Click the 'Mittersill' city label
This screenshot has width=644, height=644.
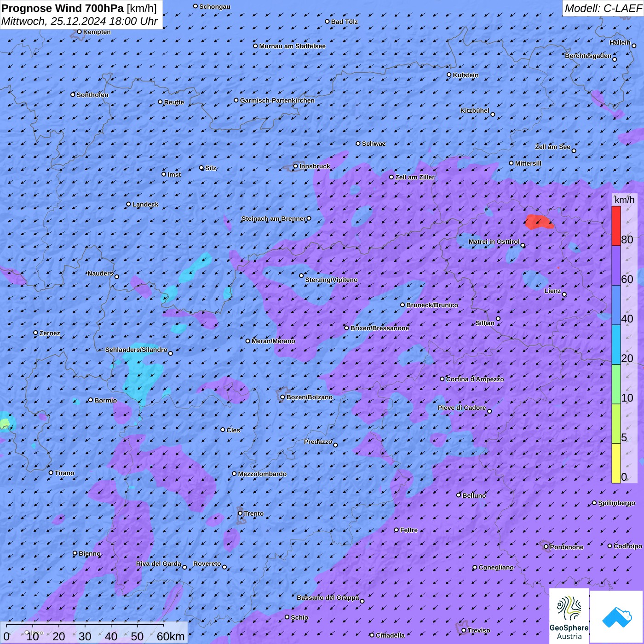529,163
